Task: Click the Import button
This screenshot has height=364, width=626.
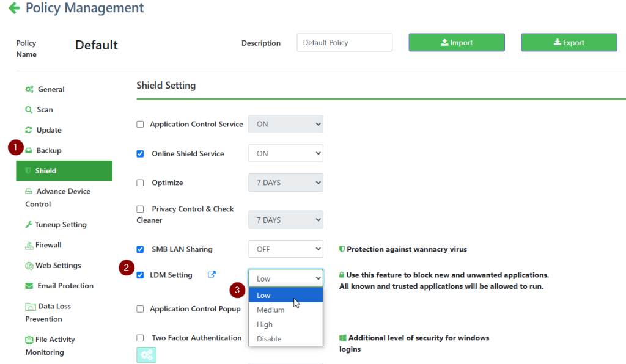Action: 457,43
